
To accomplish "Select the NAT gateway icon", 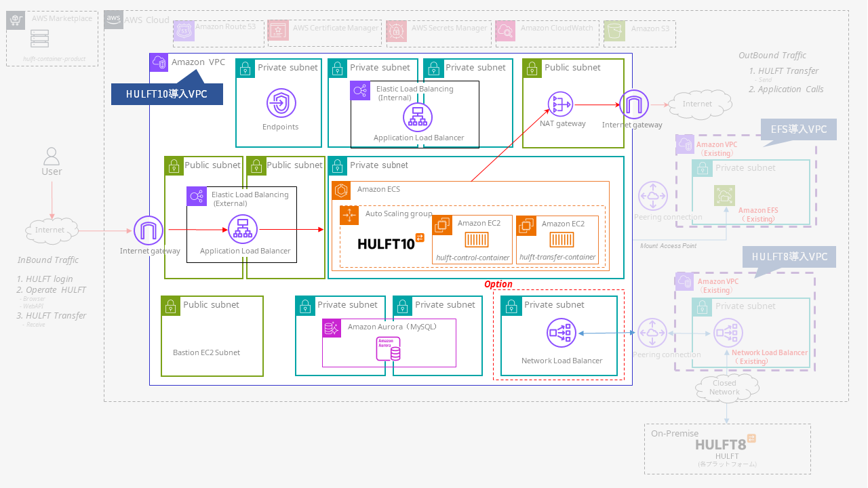I will click(560, 104).
